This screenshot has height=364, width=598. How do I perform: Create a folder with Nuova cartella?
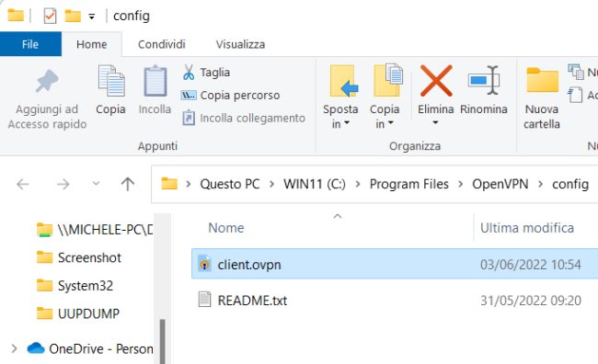[542, 98]
